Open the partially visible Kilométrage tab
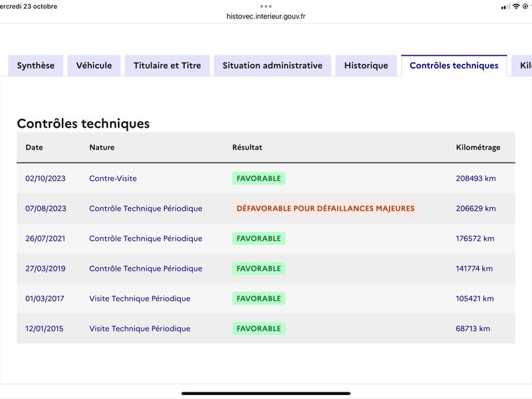The height and width of the screenshot is (399, 532). click(x=523, y=65)
